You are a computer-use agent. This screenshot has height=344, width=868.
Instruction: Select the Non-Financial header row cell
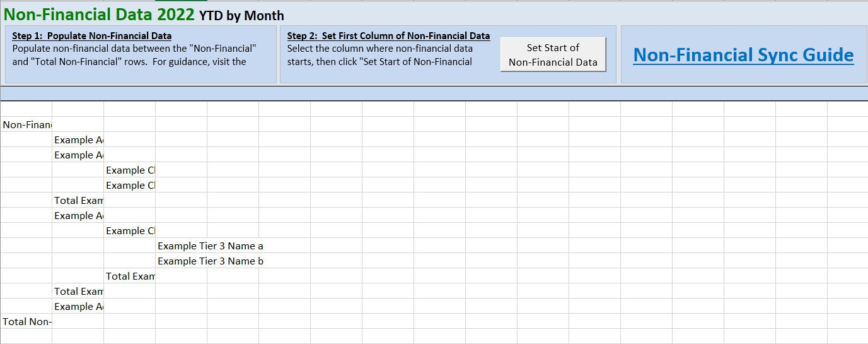click(26, 124)
